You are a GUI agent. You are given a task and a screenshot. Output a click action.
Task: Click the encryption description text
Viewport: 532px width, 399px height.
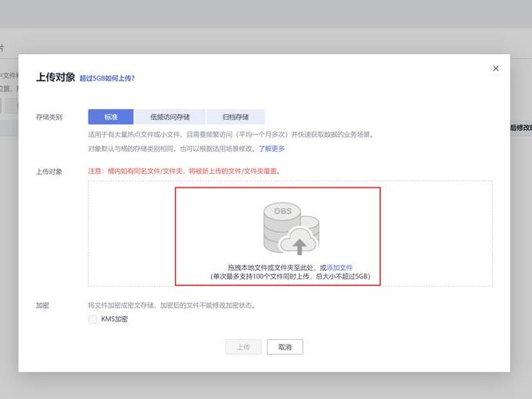pyautogui.click(x=172, y=306)
